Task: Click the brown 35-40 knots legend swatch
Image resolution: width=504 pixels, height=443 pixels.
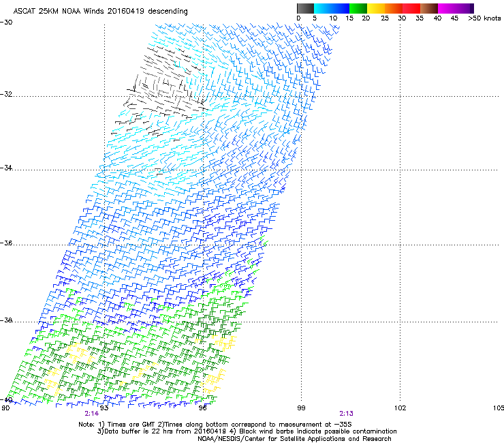Action: click(x=429, y=8)
